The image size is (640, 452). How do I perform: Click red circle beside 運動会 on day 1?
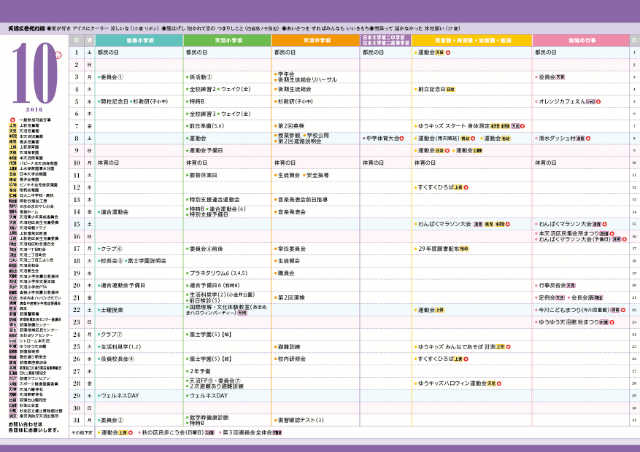tap(448, 52)
